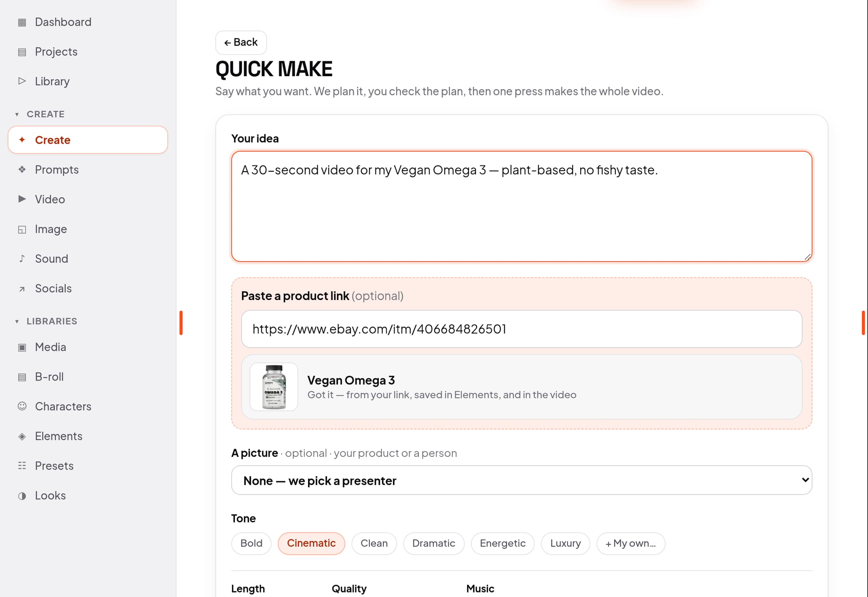Click the text-area resize handle corner
Image resolution: width=868 pixels, height=597 pixels.
pyautogui.click(x=808, y=257)
